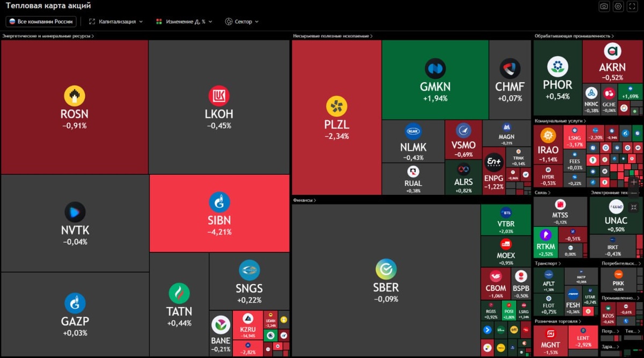
Task: Click the camera snapshot icon at top right
Action: tap(604, 6)
